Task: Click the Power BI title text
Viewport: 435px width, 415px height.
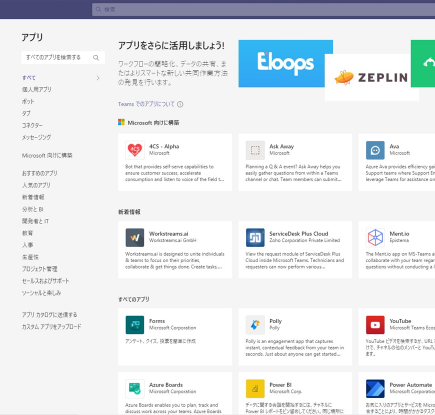Action: 281,385
